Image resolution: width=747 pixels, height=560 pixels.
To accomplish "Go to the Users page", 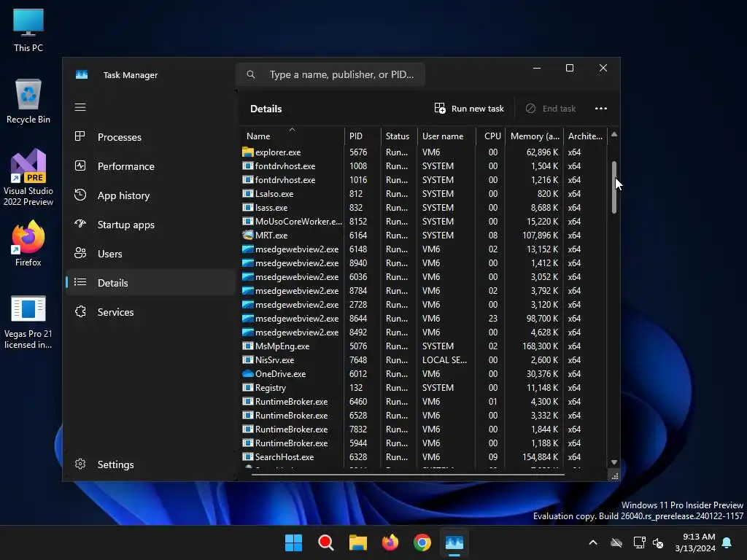I will pos(150,254).
